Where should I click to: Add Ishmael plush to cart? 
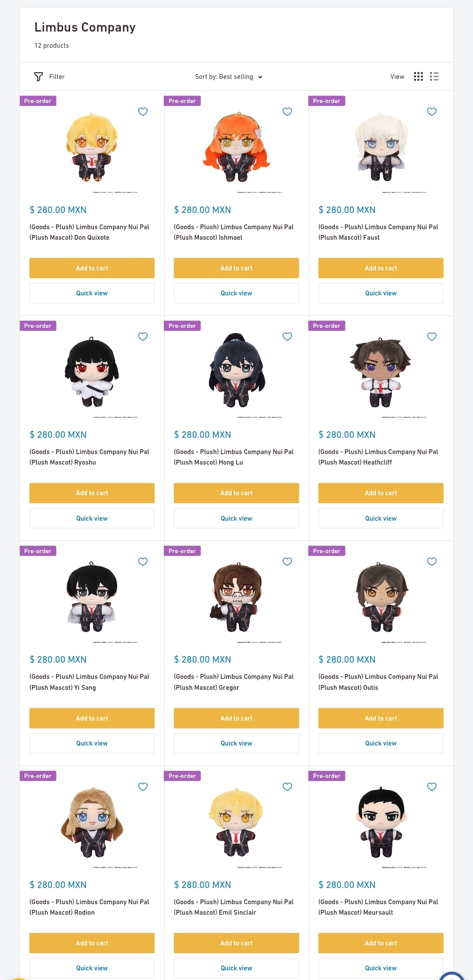[x=236, y=268]
